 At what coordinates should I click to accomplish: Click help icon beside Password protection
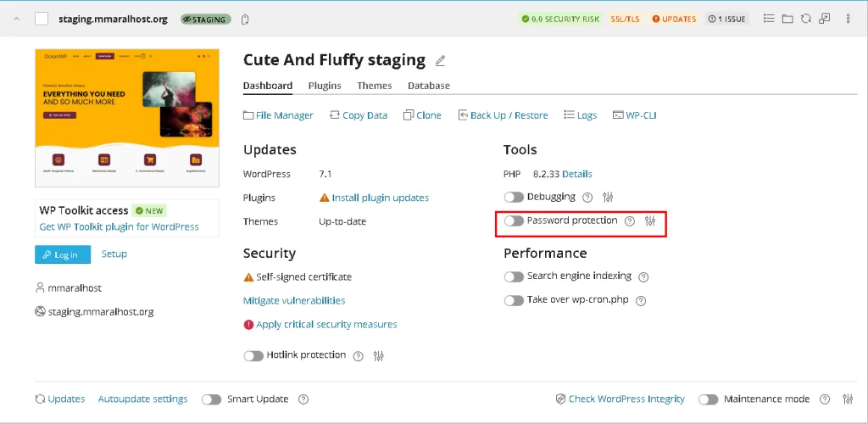tap(630, 220)
